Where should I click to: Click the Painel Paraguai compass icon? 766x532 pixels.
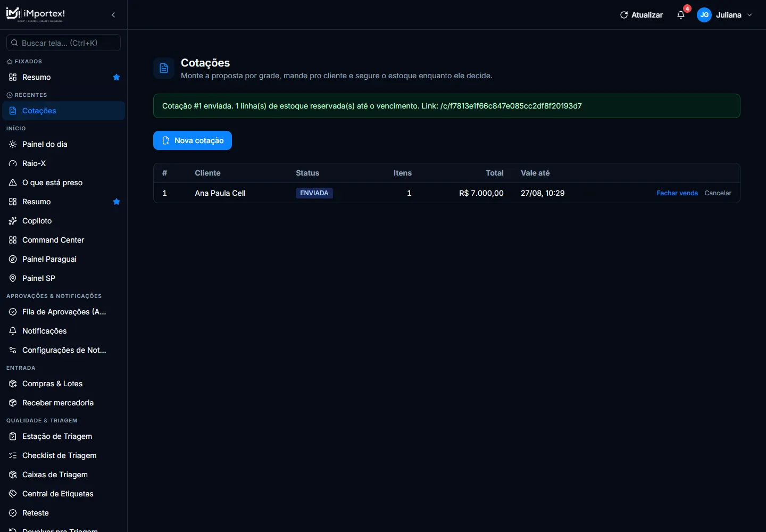point(13,259)
